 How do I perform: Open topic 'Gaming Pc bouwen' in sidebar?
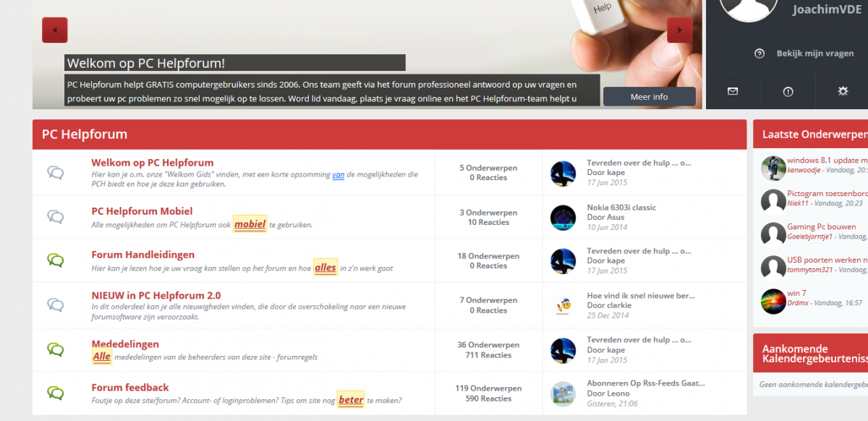822,227
